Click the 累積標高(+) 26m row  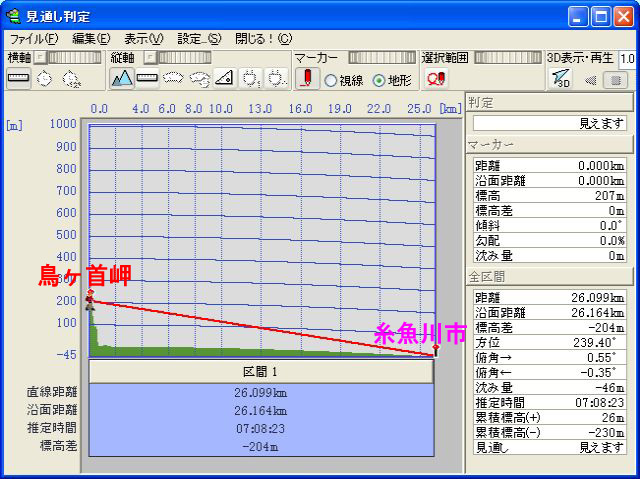pyautogui.click(x=549, y=417)
